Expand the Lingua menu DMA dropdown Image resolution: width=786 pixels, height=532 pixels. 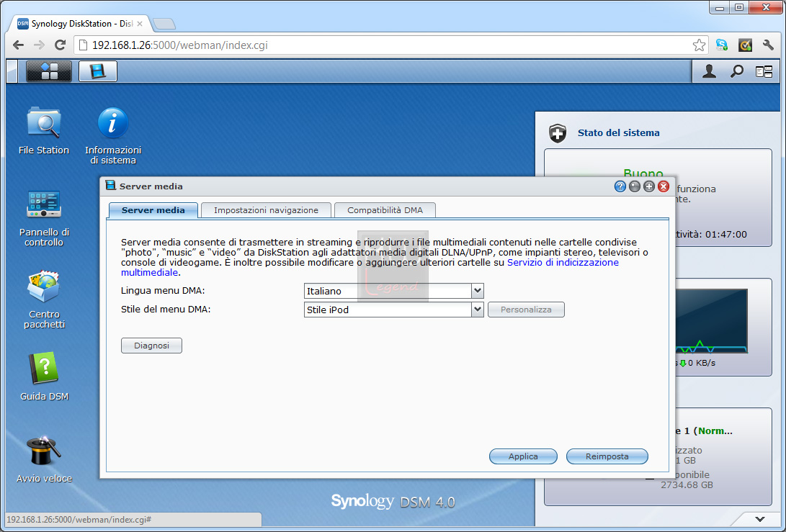[x=477, y=291]
